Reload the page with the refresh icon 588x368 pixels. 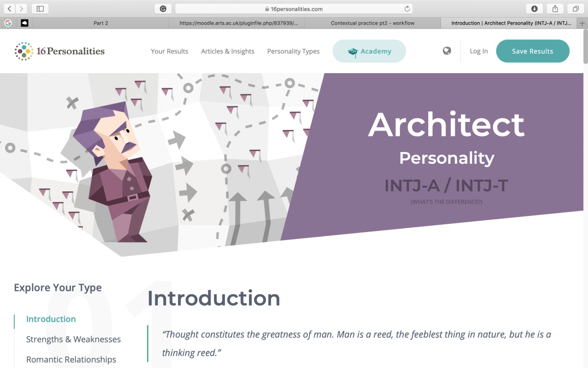click(407, 9)
